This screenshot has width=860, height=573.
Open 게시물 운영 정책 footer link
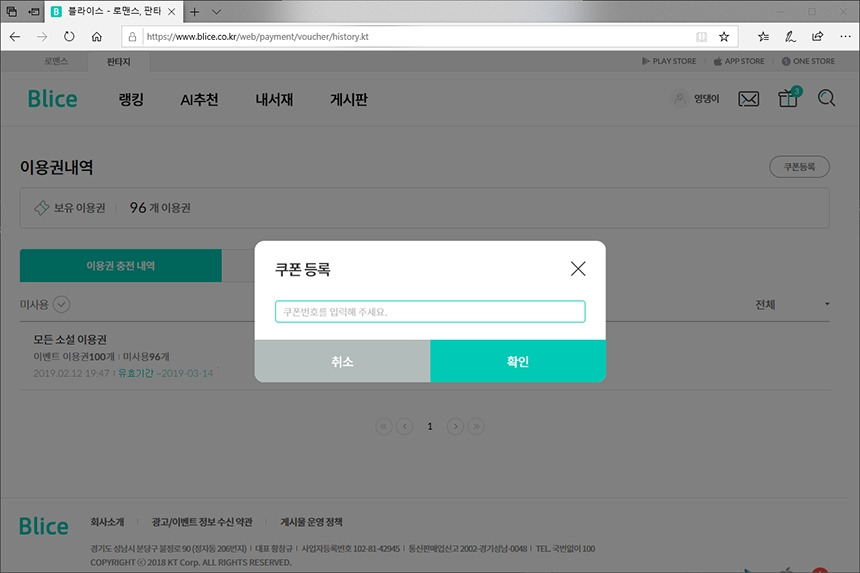point(311,522)
